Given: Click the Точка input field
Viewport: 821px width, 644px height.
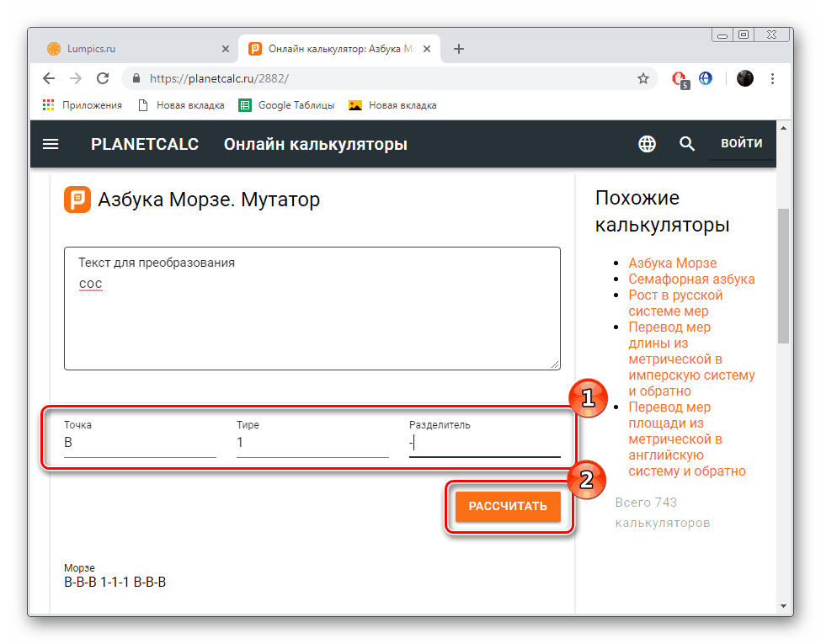Looking at the screenshot, I should [x=140, y=443].
